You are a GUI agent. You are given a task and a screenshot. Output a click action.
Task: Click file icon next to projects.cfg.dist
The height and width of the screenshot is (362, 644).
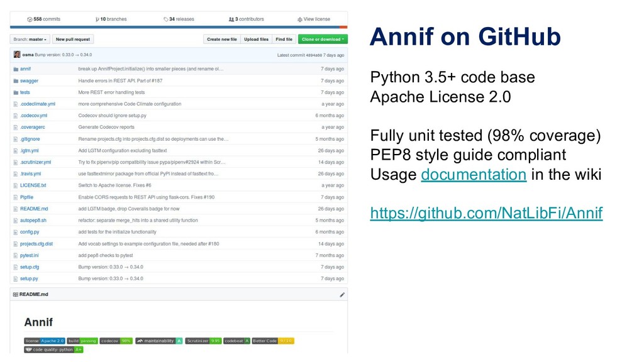click(16, 244)
